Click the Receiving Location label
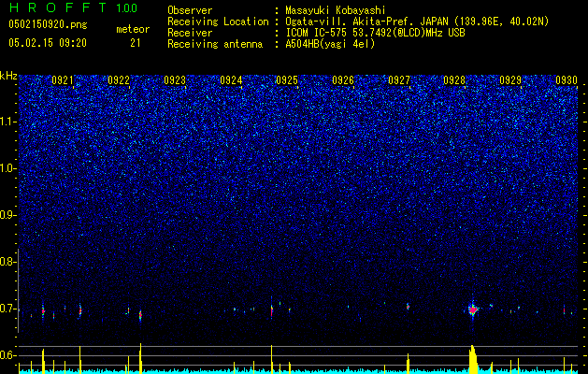 click(218, 22)
